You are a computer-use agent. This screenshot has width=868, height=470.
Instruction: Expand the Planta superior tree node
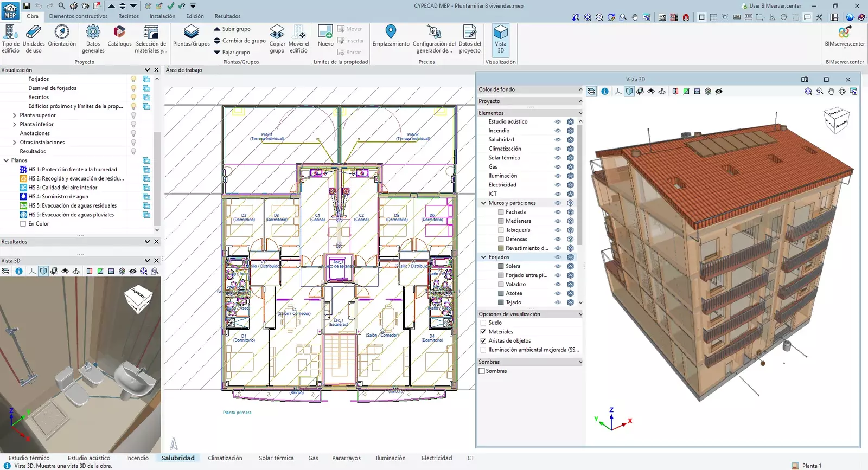coord(15,115)
